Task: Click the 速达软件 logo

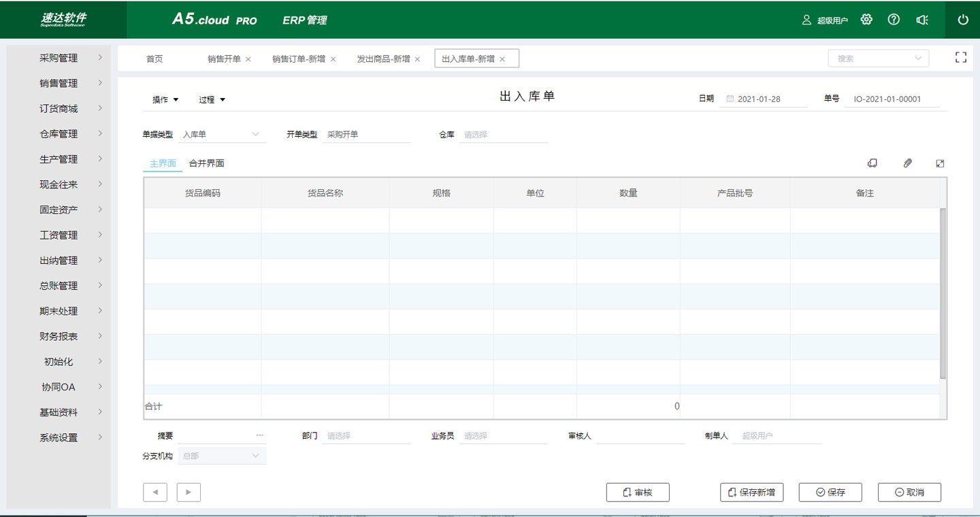Action: 63,19
